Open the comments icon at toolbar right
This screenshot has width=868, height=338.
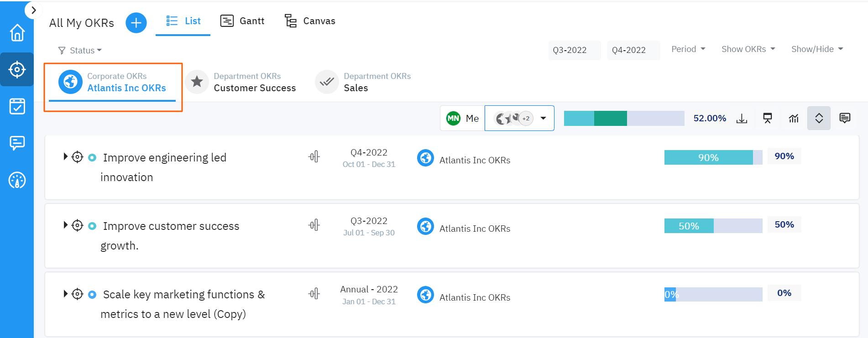(x=845, y=119)
